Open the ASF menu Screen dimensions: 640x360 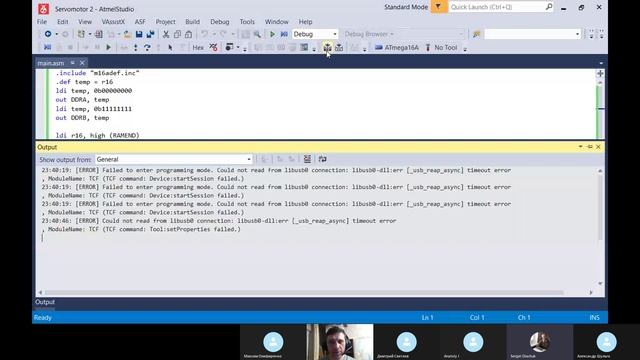(140, 22)
